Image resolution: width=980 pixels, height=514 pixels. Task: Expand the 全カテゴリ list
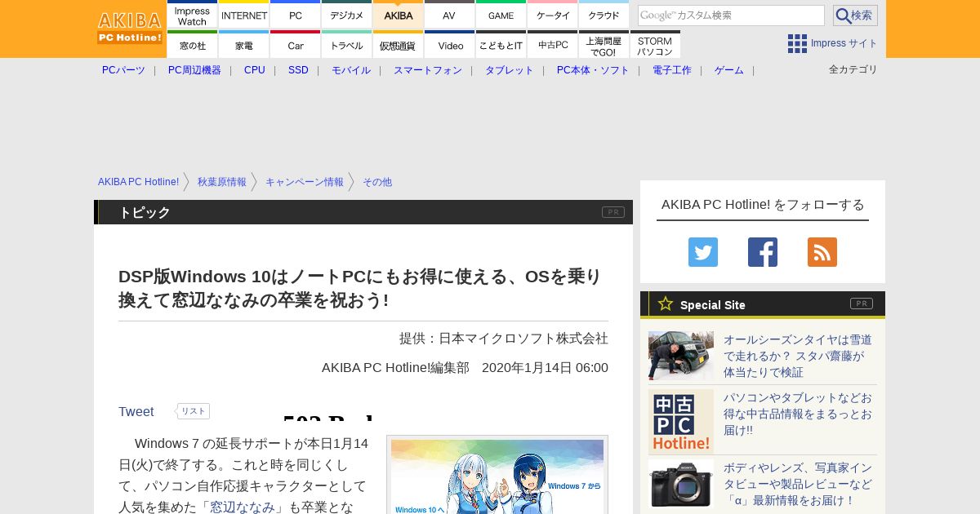pyautogui.click(x=853, y=69)
